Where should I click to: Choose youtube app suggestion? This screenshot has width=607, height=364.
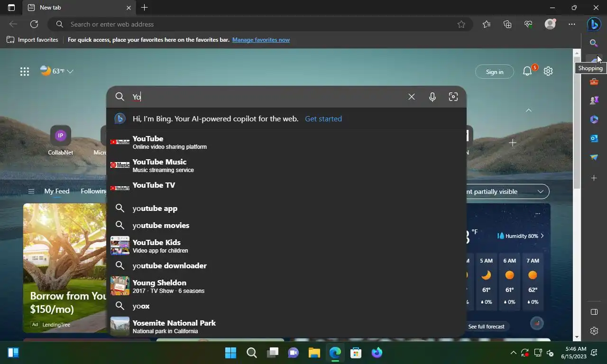click(x=286, y=208)
